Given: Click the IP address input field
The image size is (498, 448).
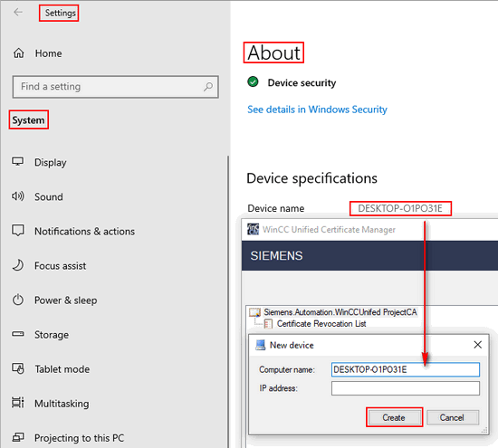Looking at the screenshot, I should (x=406, y=388).
